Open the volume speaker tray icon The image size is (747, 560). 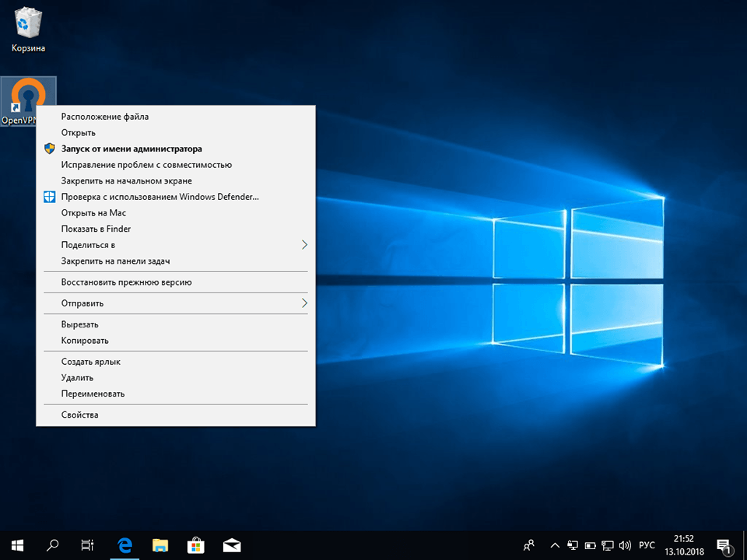pos(625,546)
